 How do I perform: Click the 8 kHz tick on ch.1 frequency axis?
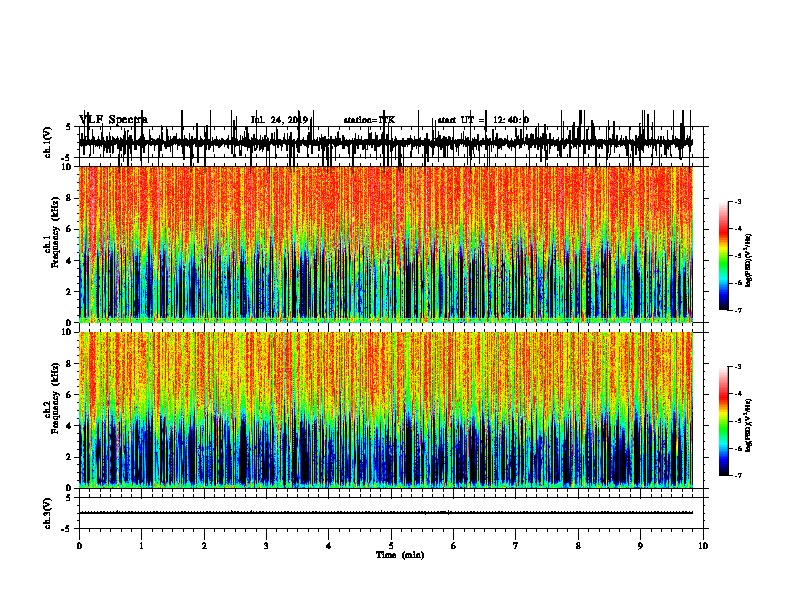click(69, 198)
